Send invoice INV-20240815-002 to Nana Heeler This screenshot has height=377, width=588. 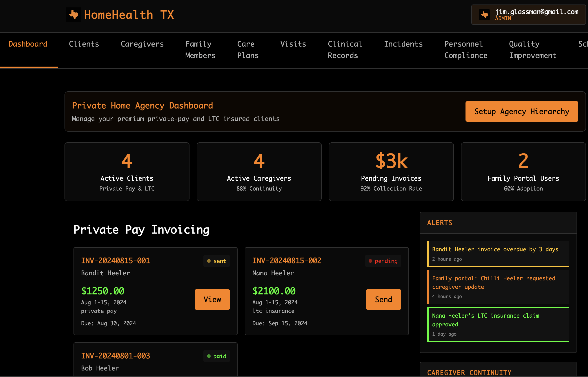point(383,299)
